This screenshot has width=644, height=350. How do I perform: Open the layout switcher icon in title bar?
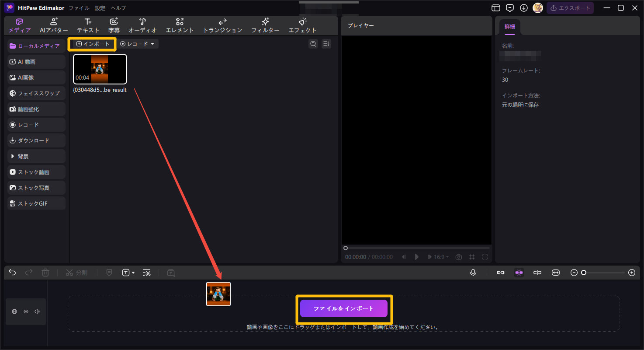click(x=495, y=8)
